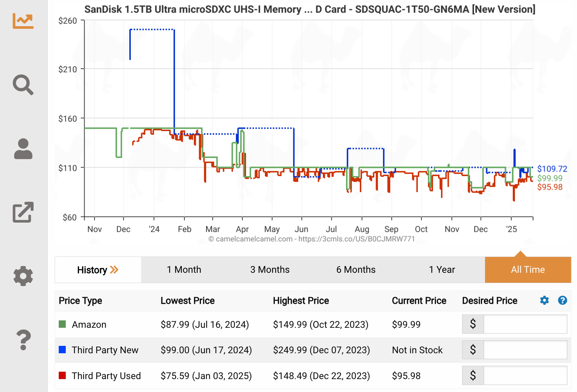This screenshot has width=577, height=392.
Task: Click the Amazon desired price input field
Action: tap(525, 324)
